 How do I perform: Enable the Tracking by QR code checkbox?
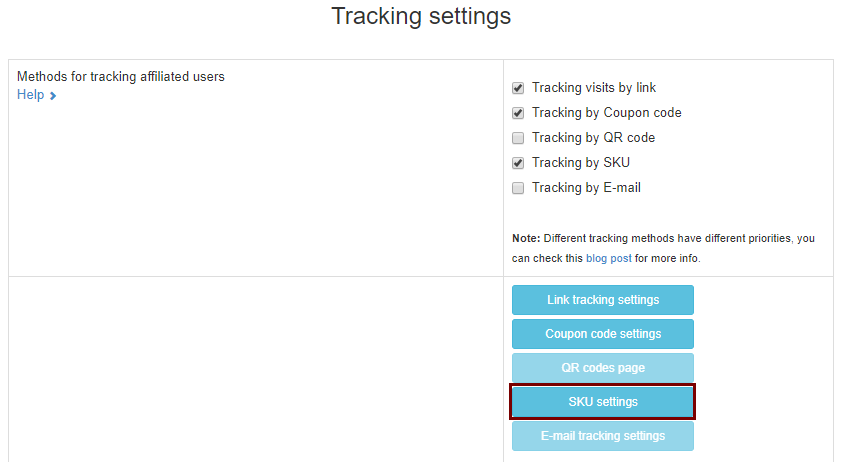(x=518, y=138)
